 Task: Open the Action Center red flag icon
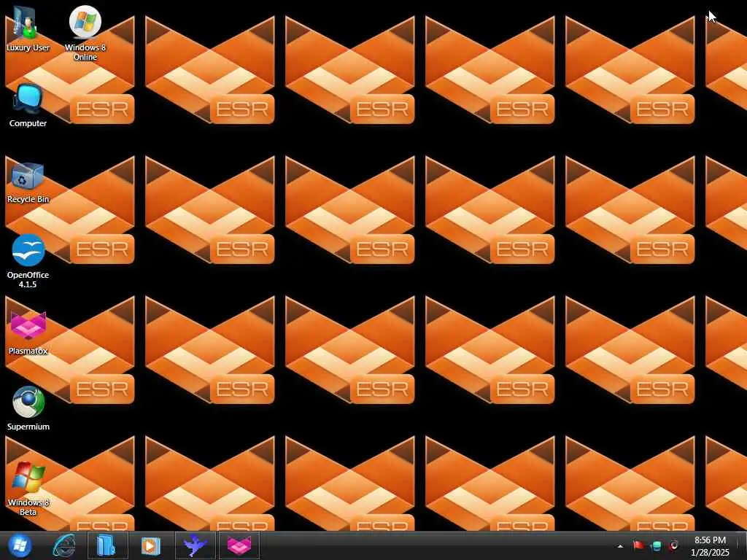click(638, 545)
